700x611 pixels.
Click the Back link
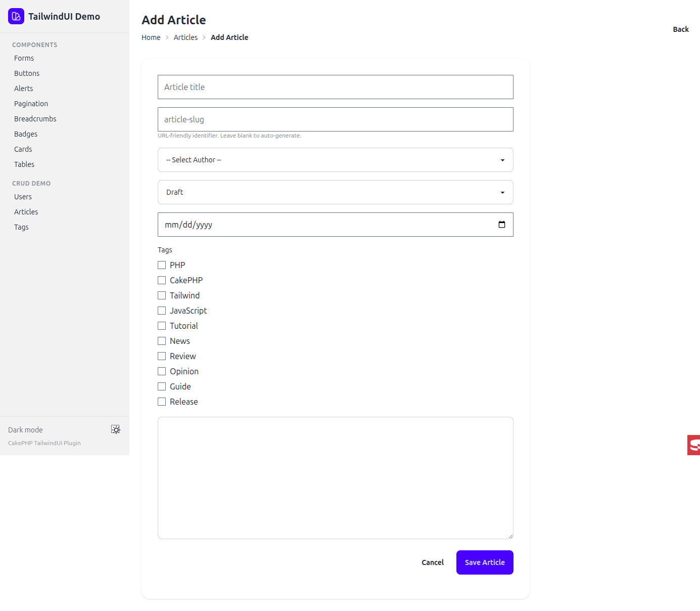click(681, 29)
